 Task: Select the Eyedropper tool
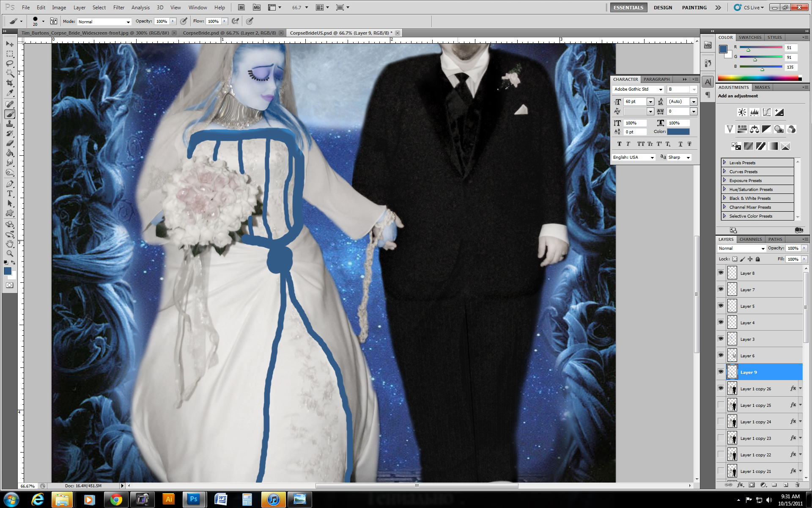[x=10, y=93]
